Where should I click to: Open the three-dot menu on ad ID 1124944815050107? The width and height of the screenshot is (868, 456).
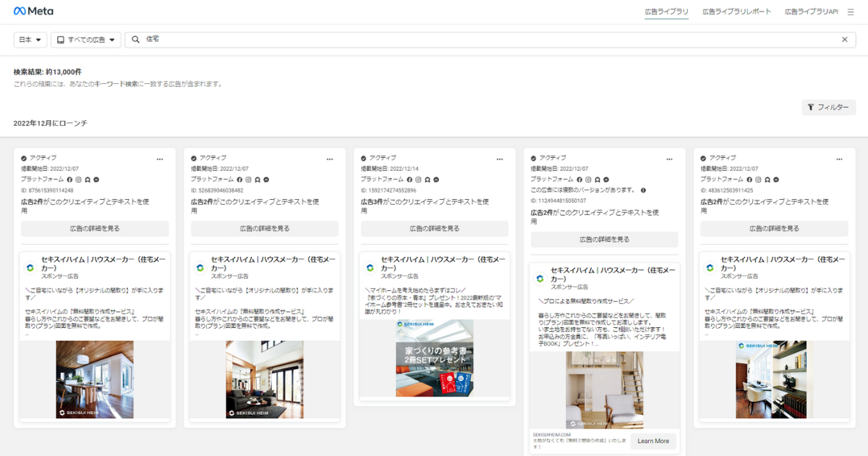click(670, 159)
